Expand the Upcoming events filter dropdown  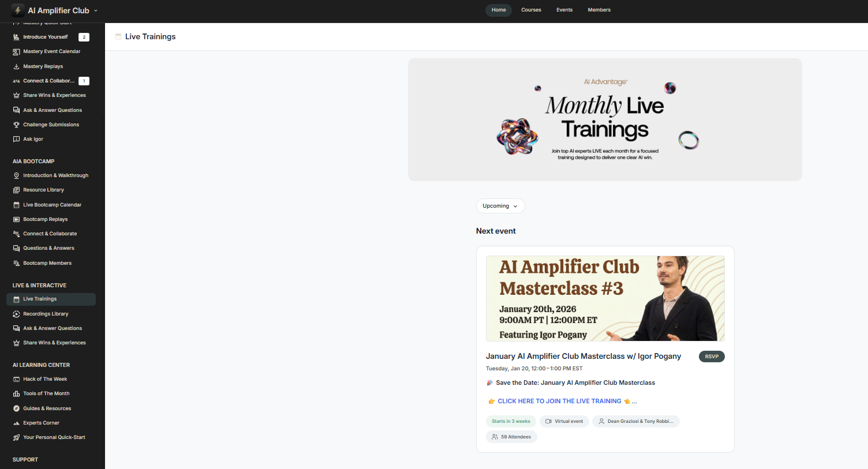click(500, 206)
